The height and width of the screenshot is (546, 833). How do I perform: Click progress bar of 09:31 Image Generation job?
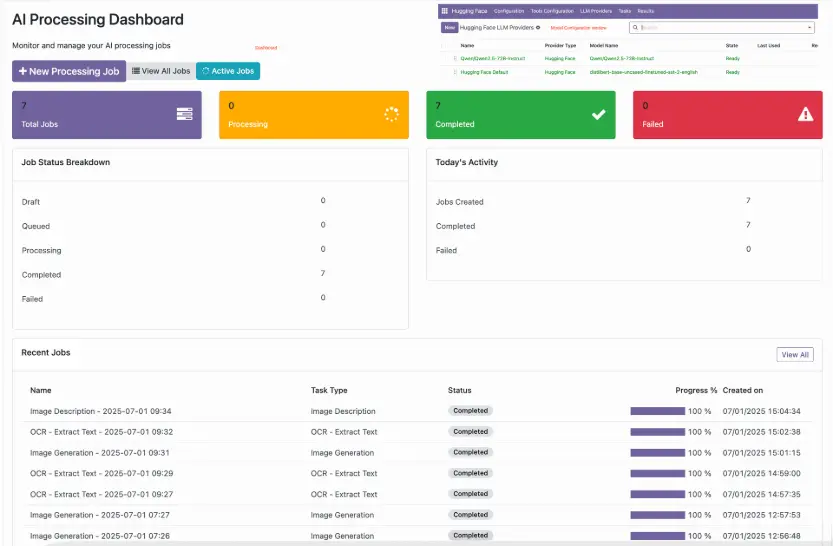tap(658, 453)
